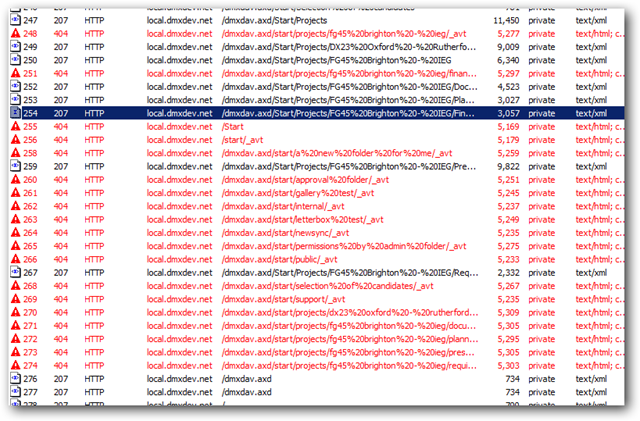This screenshot has height=421, width=640.
Task: Select the /dmxdav.axd/start/newsync/_avt row
Action: point(285,233)
